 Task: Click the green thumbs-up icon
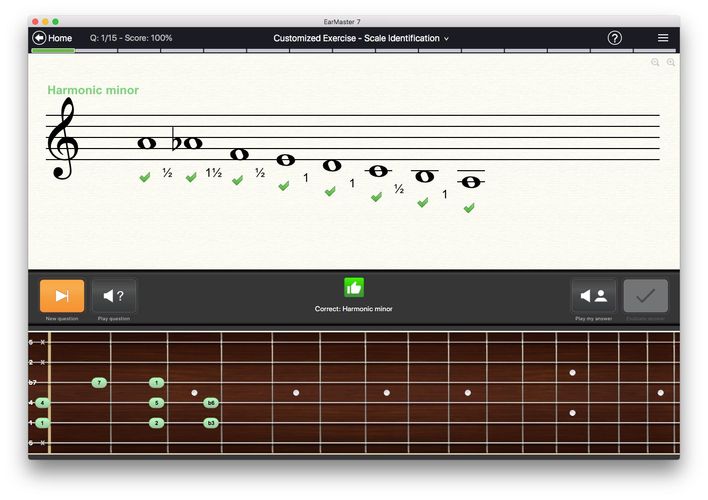[x=354, y=288]
